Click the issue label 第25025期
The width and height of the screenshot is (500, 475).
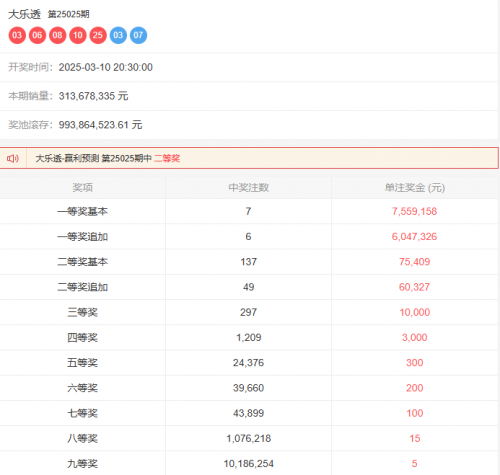click(x=69, y=14)
